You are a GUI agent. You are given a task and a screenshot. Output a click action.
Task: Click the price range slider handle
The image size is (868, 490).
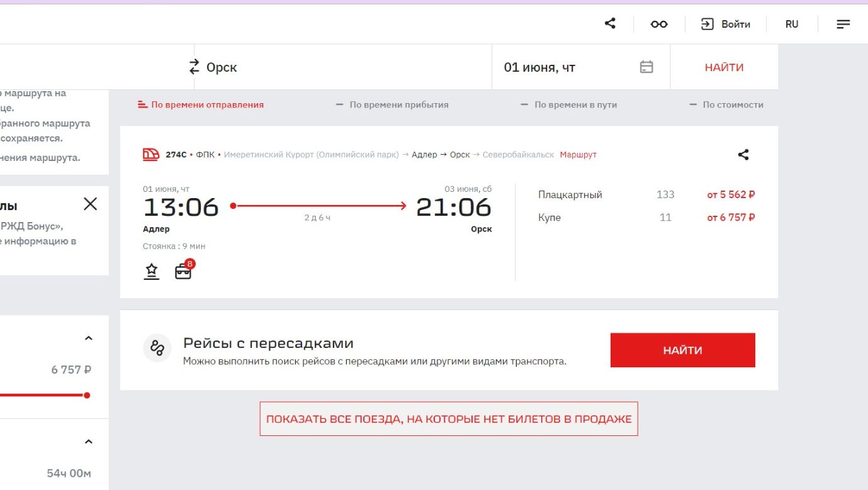coord(87,395)
